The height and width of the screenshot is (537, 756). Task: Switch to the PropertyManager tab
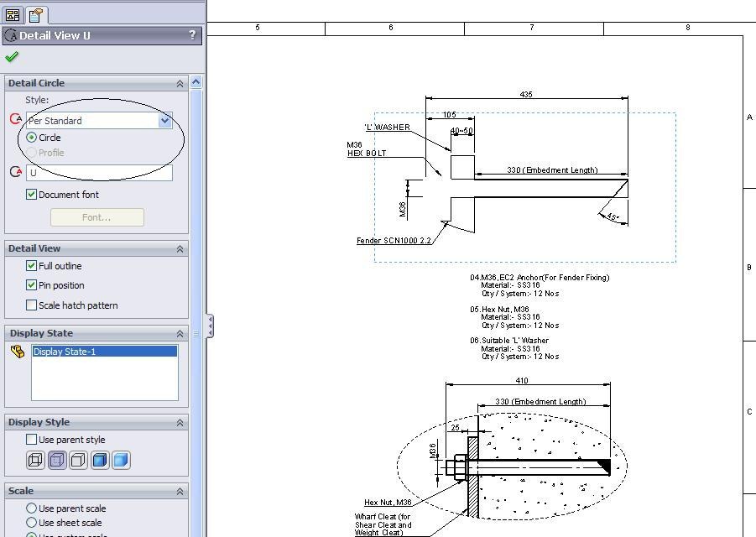pos(35,15)
